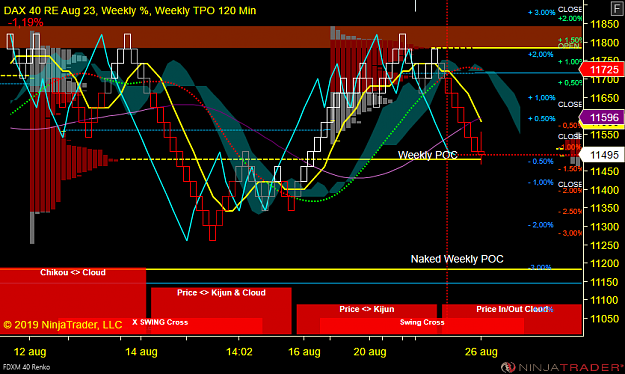Image resolution: width=625 pixels, height=374 pixels.
Task: Click the © 2019 NinjaTrader, LLC text
Action: (x=63, y=325)
